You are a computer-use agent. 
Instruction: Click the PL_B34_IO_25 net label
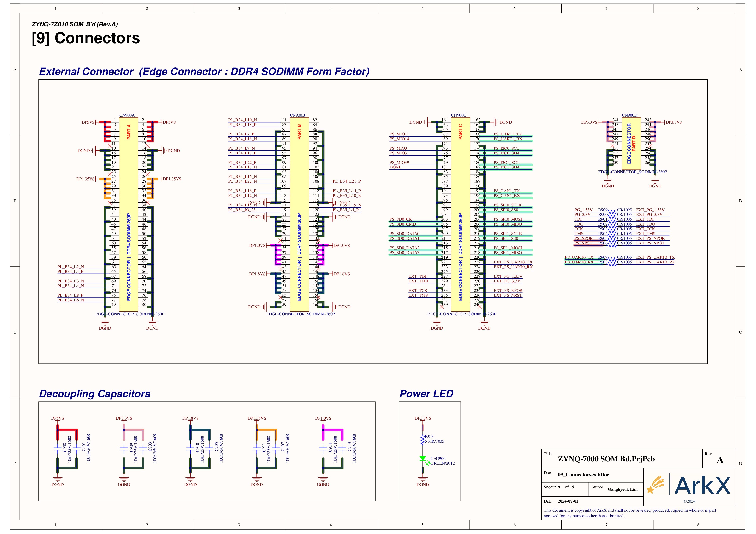click(242, 210)
